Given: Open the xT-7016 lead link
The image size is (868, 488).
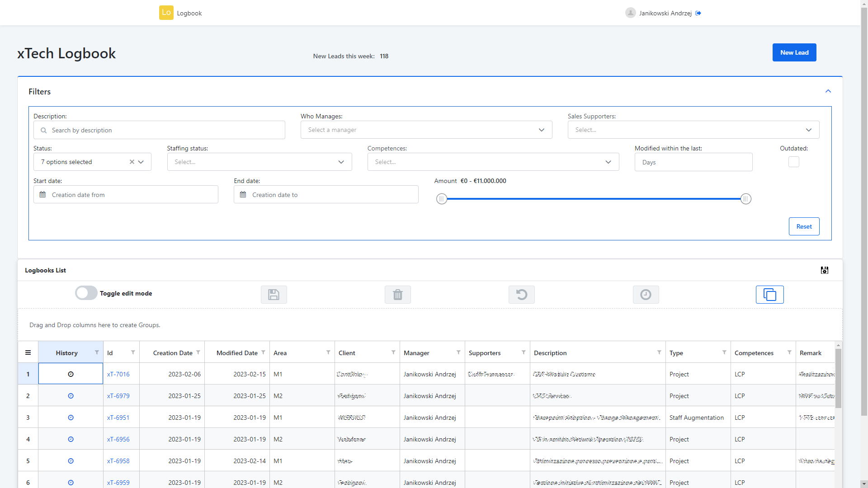Looking at the screenshot, I should tap(118, 374).
